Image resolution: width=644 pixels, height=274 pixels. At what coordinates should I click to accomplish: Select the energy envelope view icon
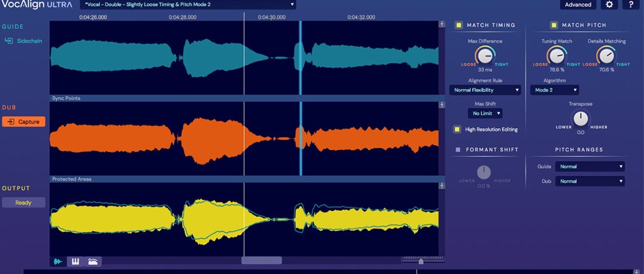(92, 261)
